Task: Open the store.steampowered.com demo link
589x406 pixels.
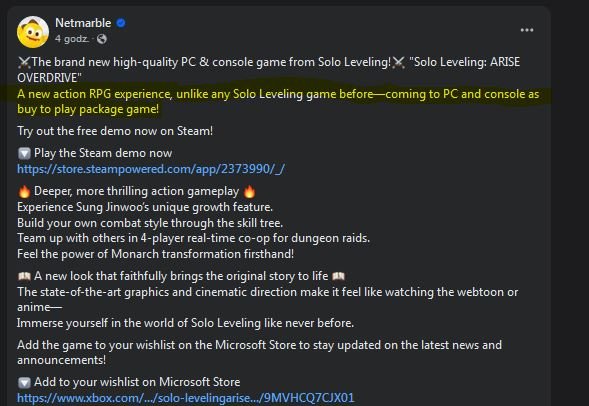Action: pos(151,169)
